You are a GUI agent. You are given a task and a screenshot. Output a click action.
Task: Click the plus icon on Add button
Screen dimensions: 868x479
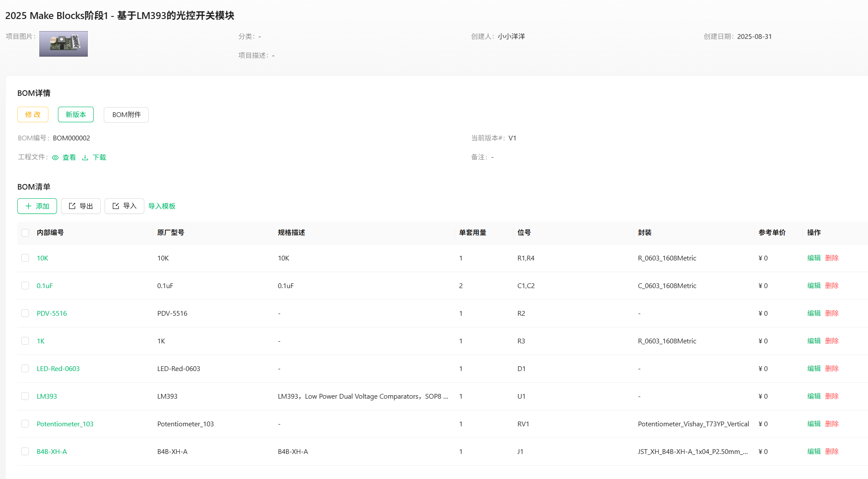[x=29, y=206]
